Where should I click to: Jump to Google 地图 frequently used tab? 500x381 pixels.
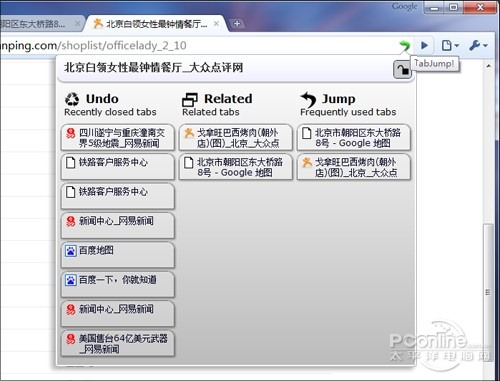click(x=354, y=138)
